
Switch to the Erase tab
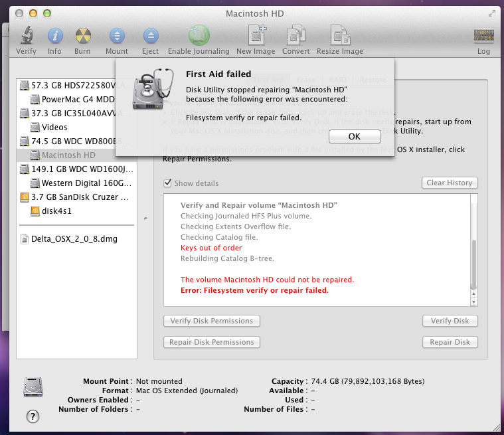[x=306, y=80]
